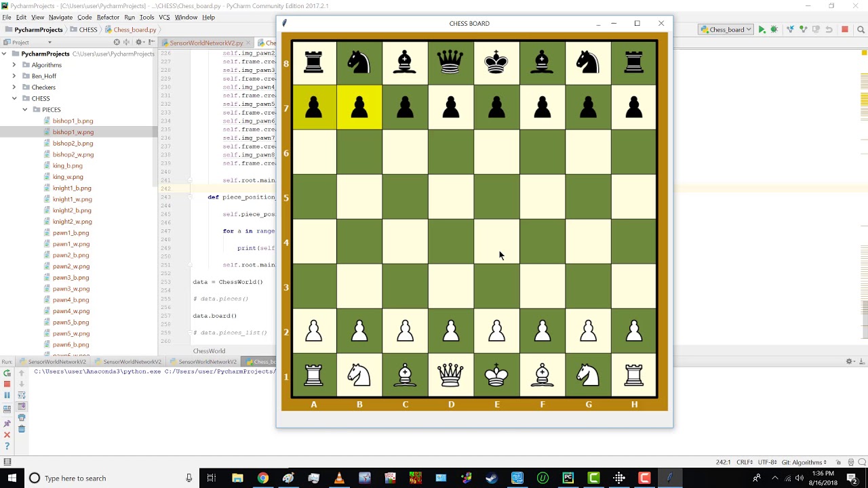Toggle soft-wrap icon in the Run console
This screenshot has width=868, height=488.
coord(21,395)
